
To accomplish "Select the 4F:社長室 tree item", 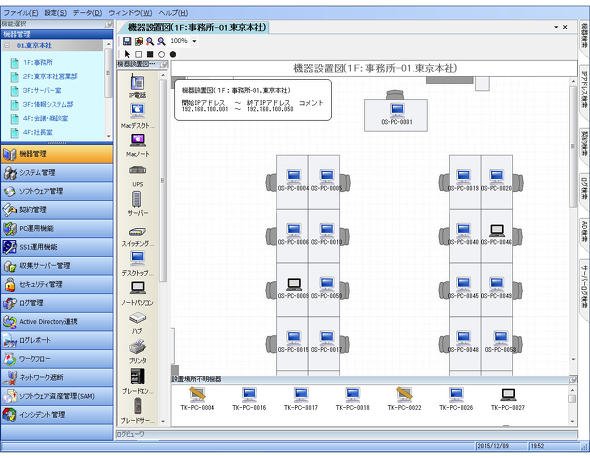I will [38, 132].
